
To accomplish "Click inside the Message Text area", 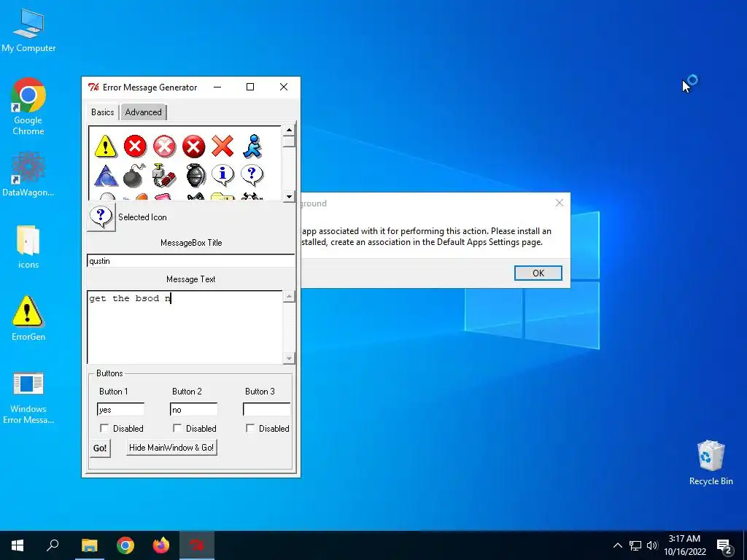I will pos(185,327).
